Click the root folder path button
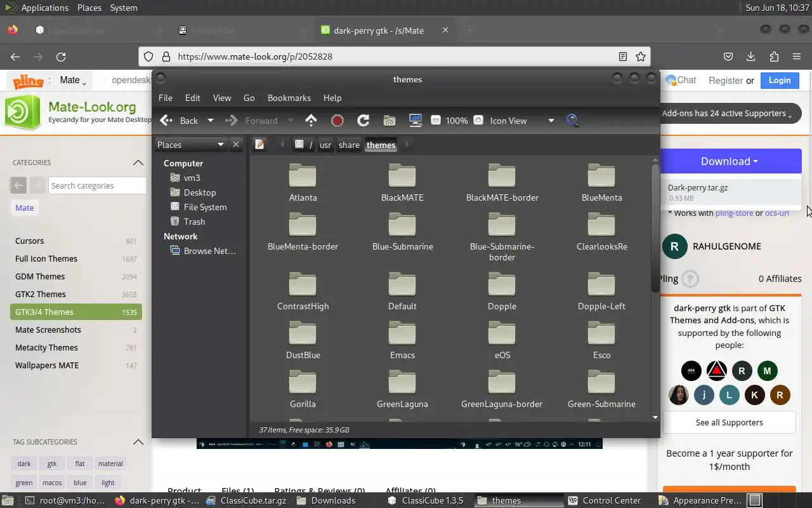Screen dimensions: 812x508 [304, 145]
